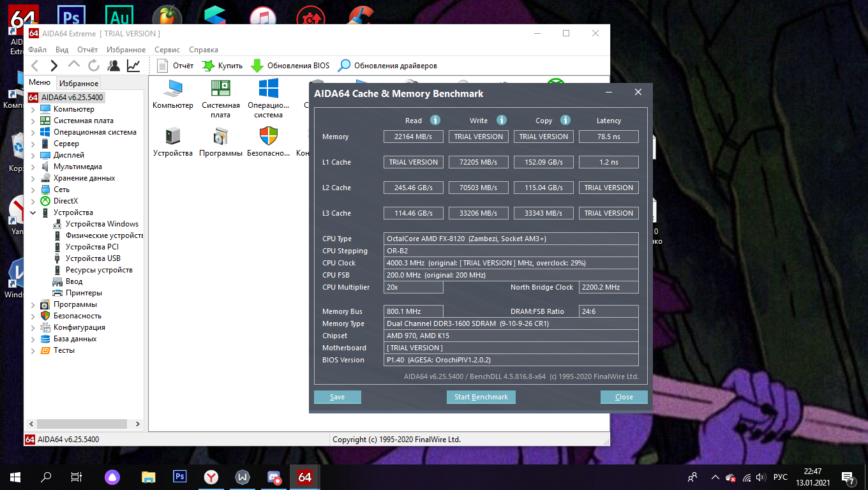
Task: Click the Refresh icon in toolbar
Action: point(94,65)
